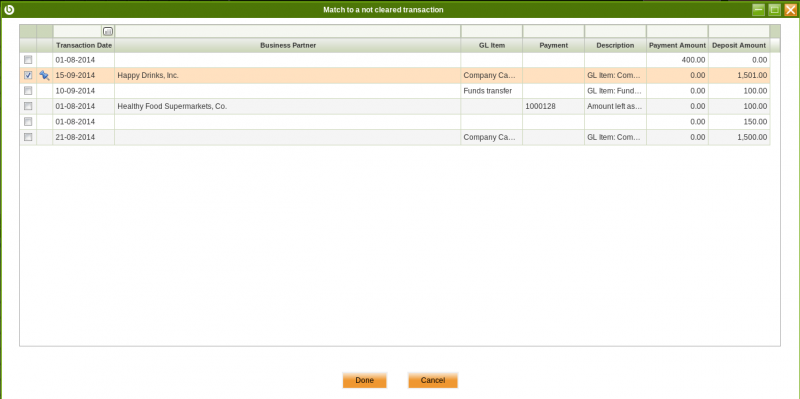Check the Healthy Food Supermarkets row checkbox
This screenshot has width=800, height=399.
(x=28, y=106)
